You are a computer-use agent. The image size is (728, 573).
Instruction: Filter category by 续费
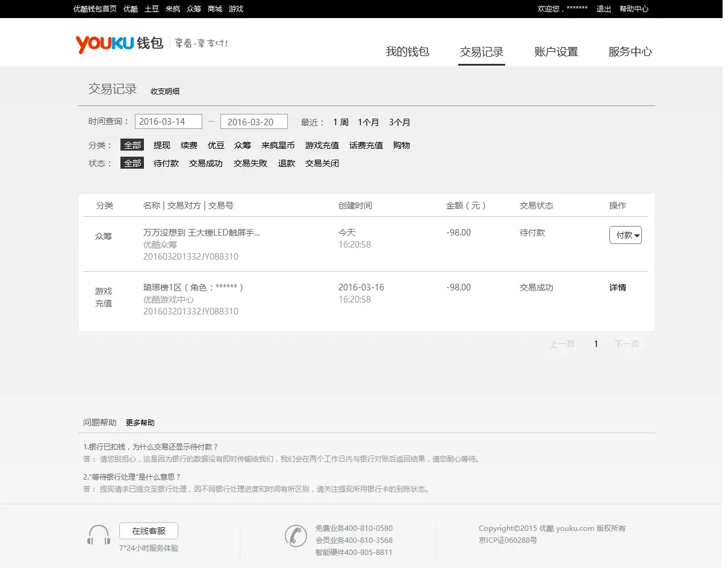click(189, 145)
